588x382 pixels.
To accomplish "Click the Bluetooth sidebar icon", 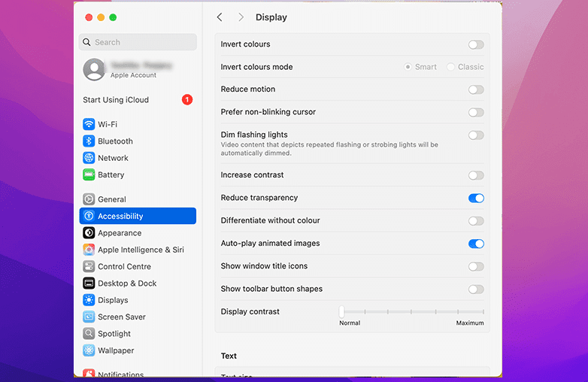I will [x=89, y=141].
